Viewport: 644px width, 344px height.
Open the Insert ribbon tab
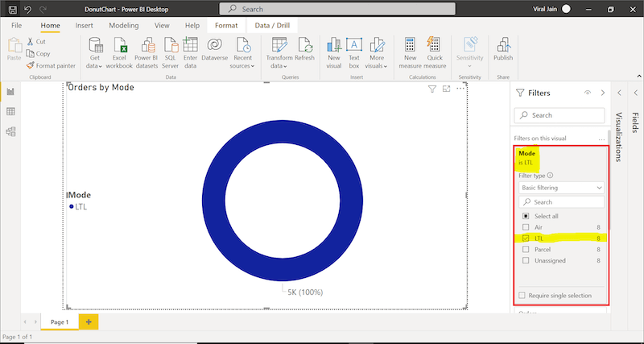click(85, 26)
